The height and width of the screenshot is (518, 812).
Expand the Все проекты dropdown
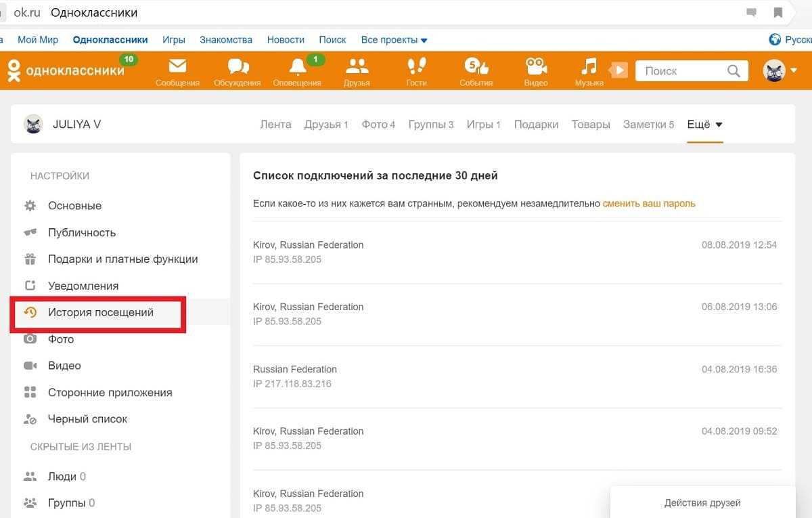(x=394, y=40)
